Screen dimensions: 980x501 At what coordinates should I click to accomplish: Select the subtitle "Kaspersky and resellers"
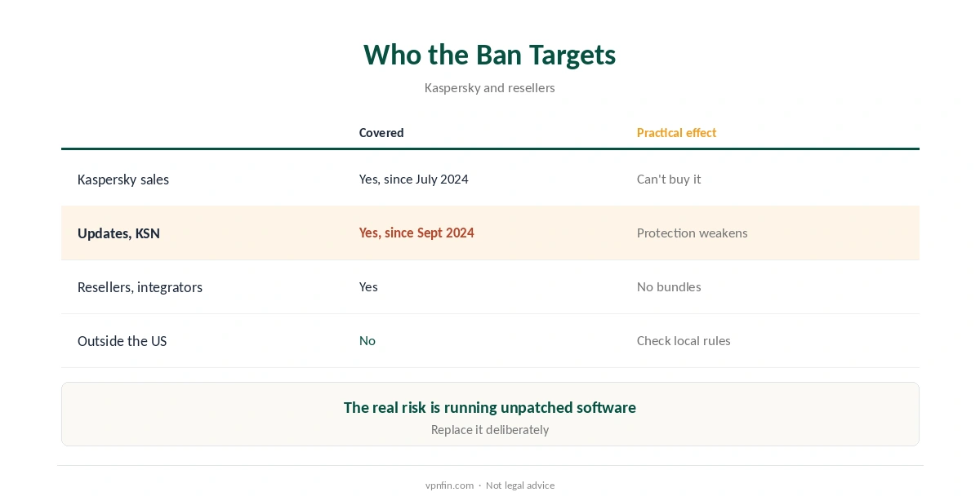[489, 88]
